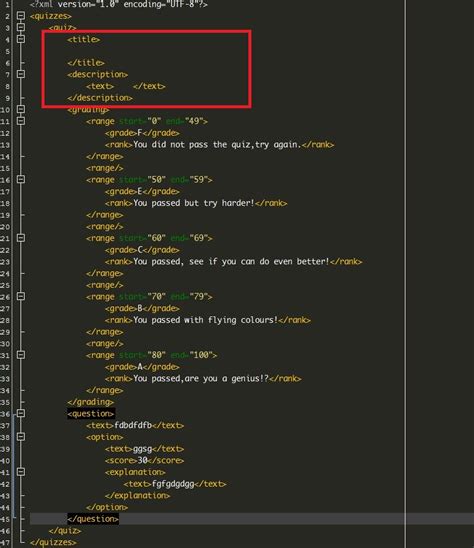The image size is (474, 548).
Task: Place cursor in the xml version declaration line
Action: (119, 4)
